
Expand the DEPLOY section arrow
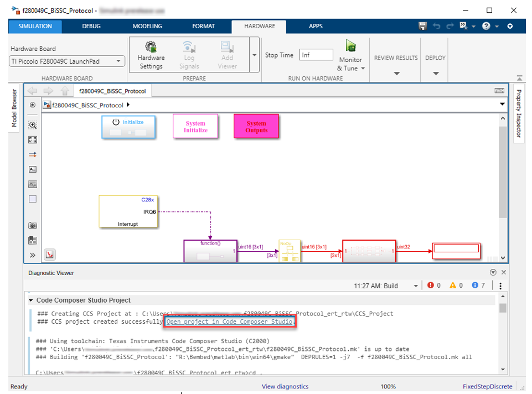(436, 73)
